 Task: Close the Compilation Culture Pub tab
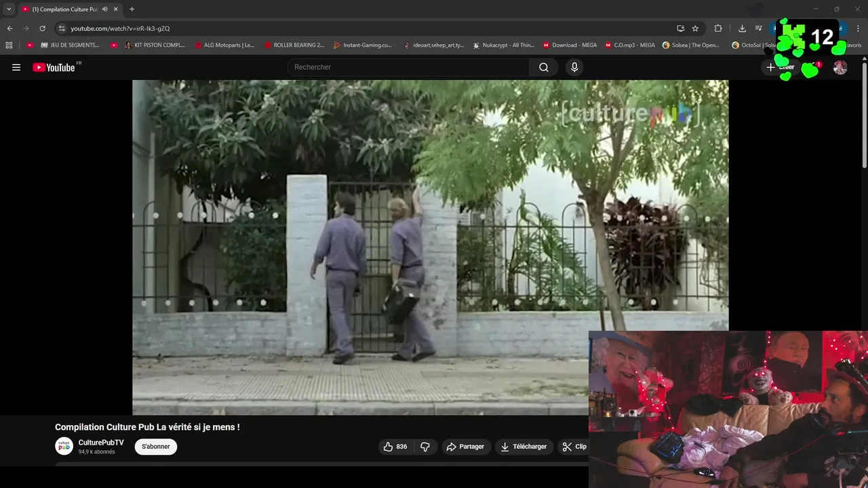[115, 9]
